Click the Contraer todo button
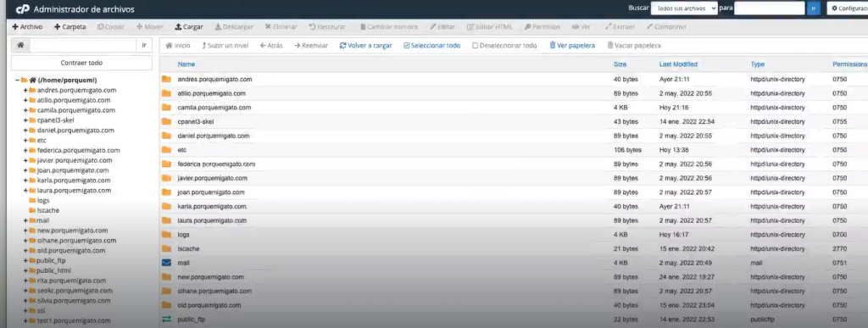This screenshot has height=328, width=868. pos(81,63)
